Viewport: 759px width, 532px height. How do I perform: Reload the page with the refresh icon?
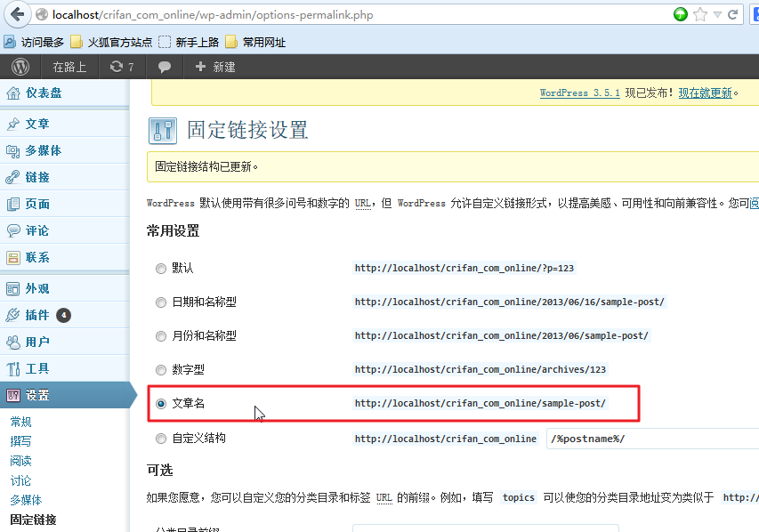coord(733,14)
